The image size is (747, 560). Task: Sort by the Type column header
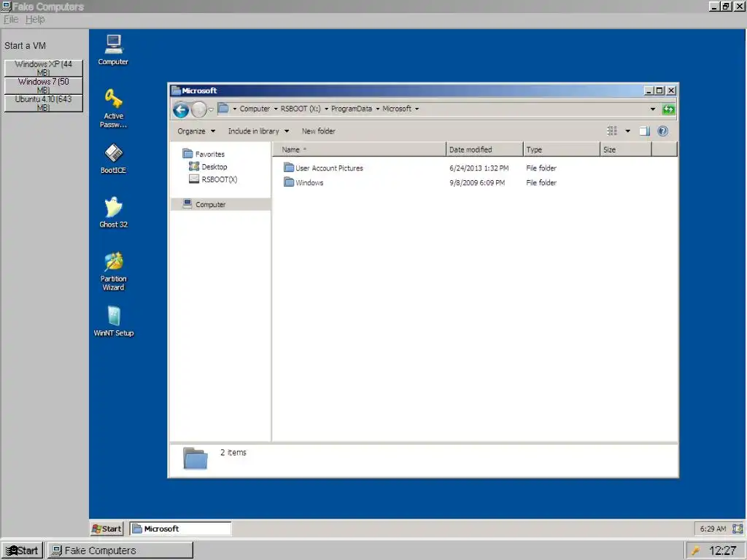[561, 149]
